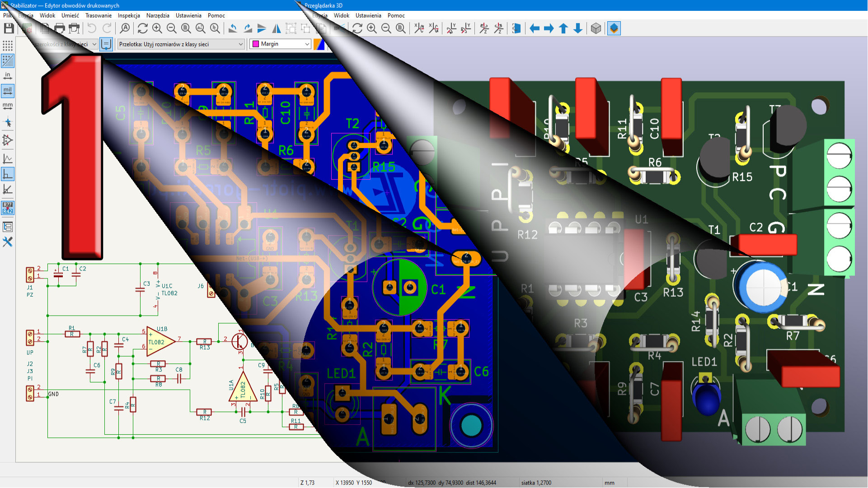The height and width of the screenshot is (488, 868).
Task: Toggle inches unit button
Action: coord(8,76)
